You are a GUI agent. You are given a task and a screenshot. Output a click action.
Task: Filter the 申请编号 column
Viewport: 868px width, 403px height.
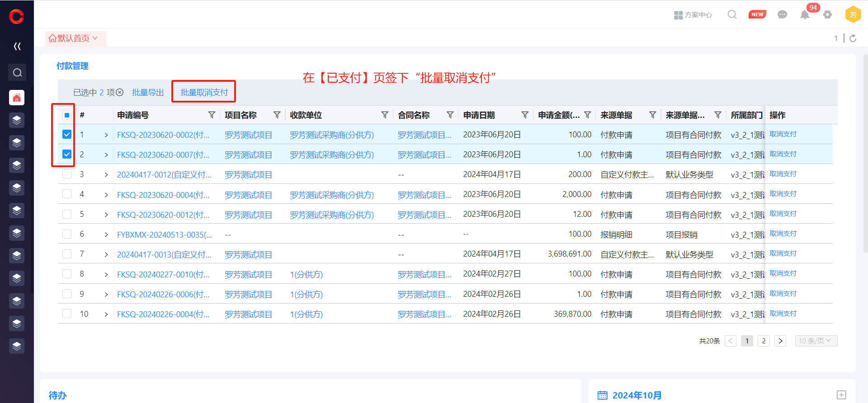point(212,115)
